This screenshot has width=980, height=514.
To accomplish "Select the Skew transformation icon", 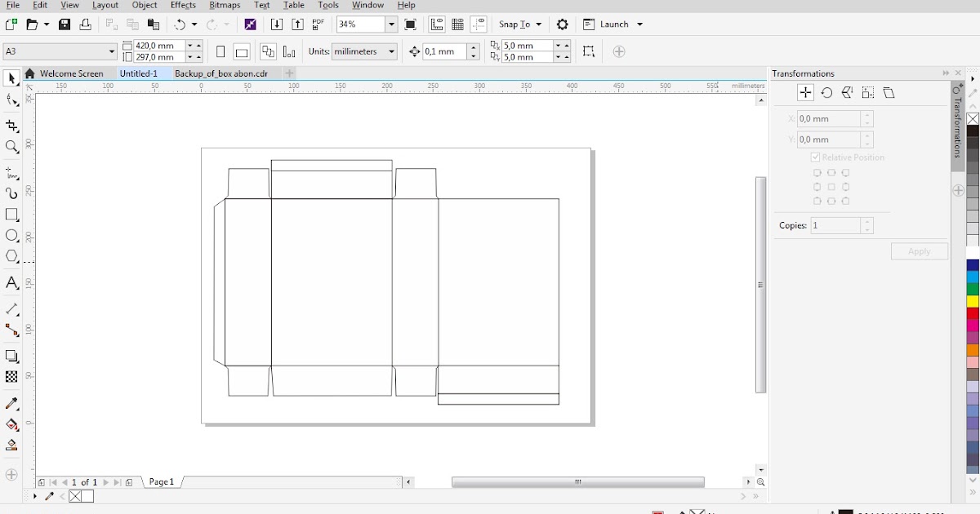I will coord(889,92).
